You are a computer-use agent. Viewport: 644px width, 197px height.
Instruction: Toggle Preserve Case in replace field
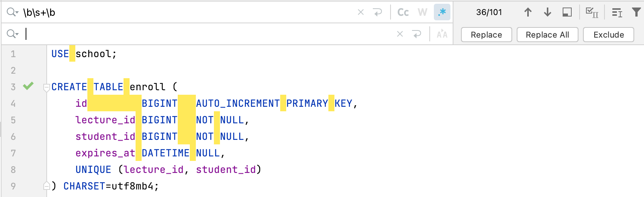[442, 34]
